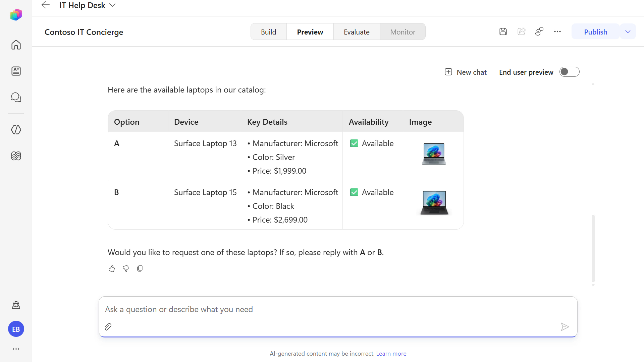Image resolution: width=644 pixels, height=362 pixels.
Task: Open the EB user profile avatar
Action: click(16, 329)
